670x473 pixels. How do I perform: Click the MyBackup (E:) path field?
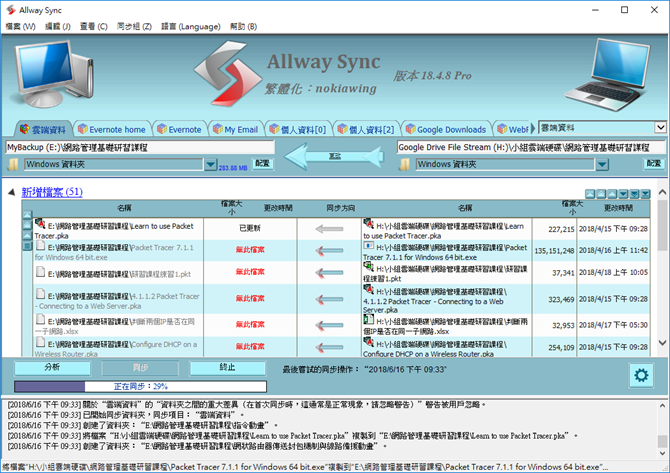(140, 147)
